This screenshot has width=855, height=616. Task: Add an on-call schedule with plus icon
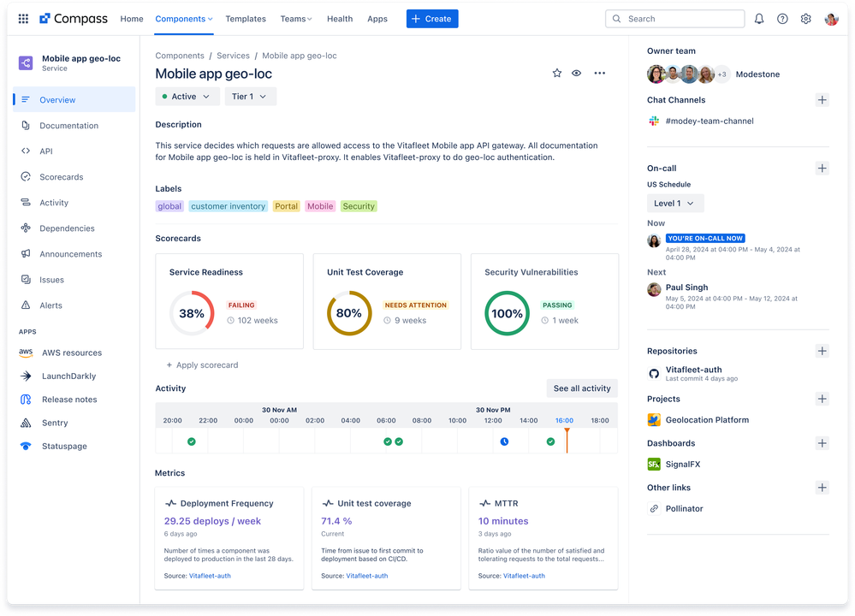822,168
